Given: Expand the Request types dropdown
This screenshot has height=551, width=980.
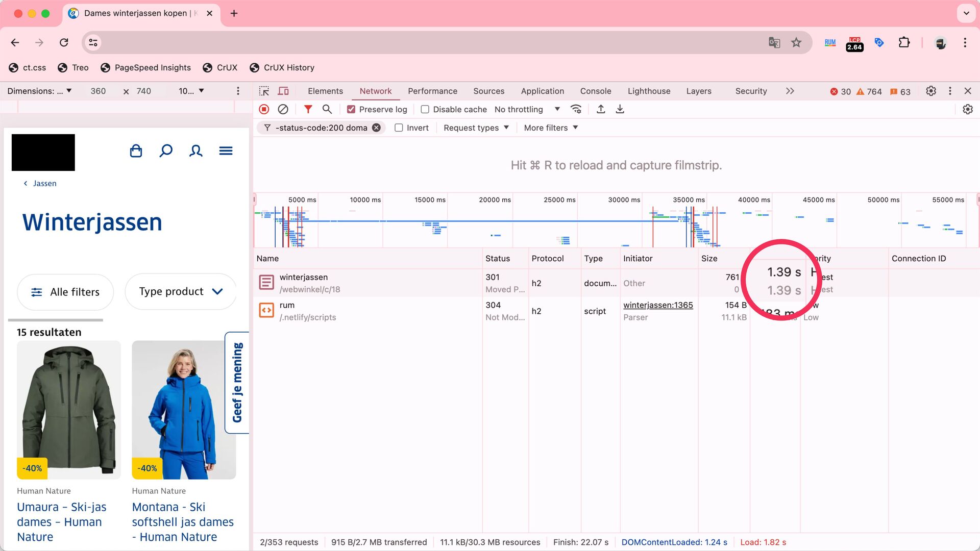Looking at the screenshot, I should coord(476,128).
